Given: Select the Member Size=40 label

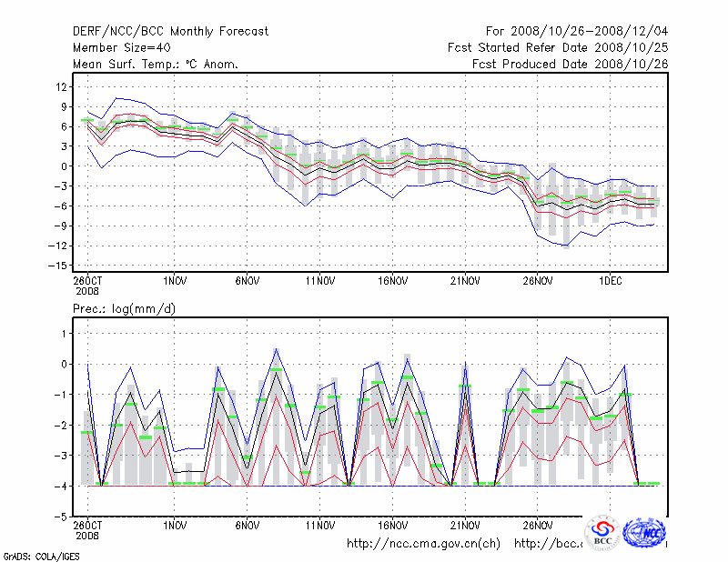Looking at the screenshot, I should click(120, 48).
